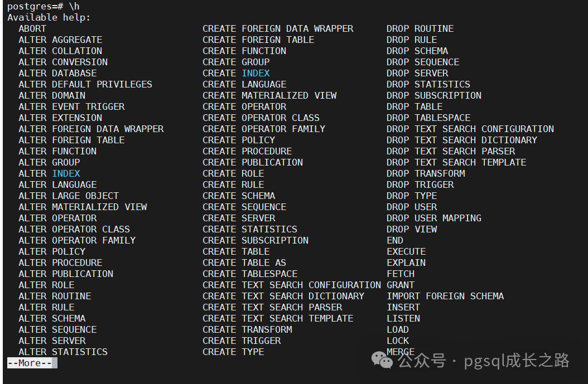Screen dimensions: 588x384
Task: Select the 'FETCH' entry
Action: pos(401,274)
